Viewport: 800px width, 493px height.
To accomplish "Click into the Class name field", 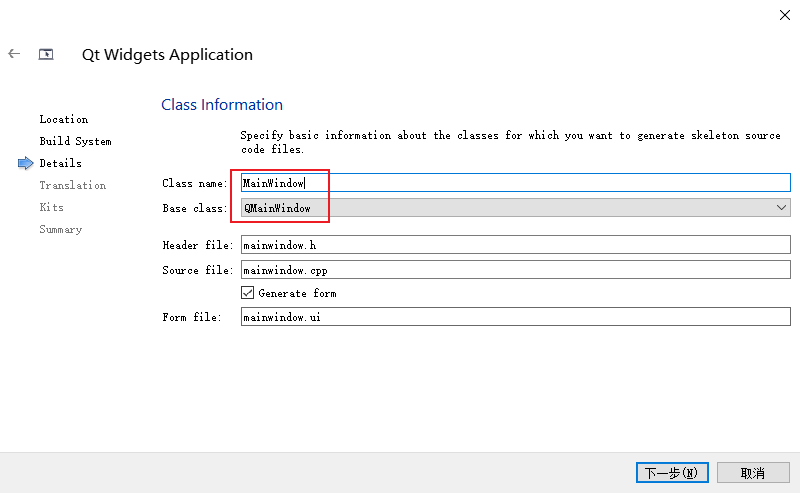I will pyautogui.click(x=515, y=183).
